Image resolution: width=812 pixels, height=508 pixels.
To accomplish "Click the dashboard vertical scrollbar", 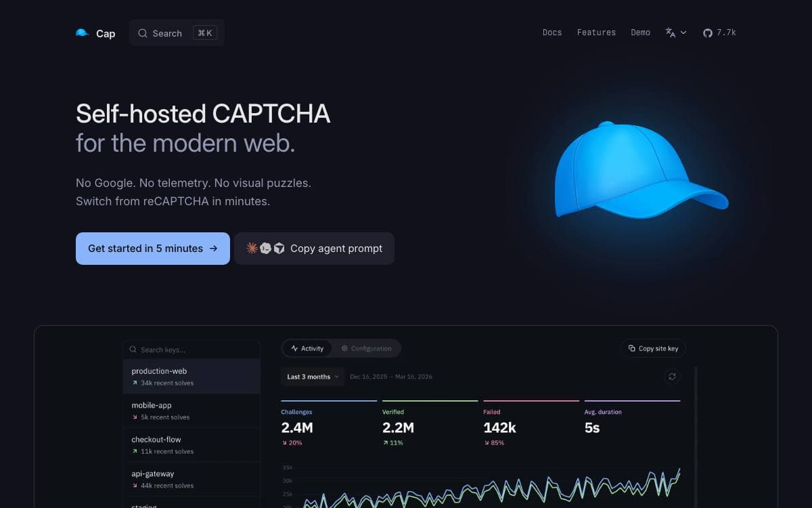I will (696, 437).
